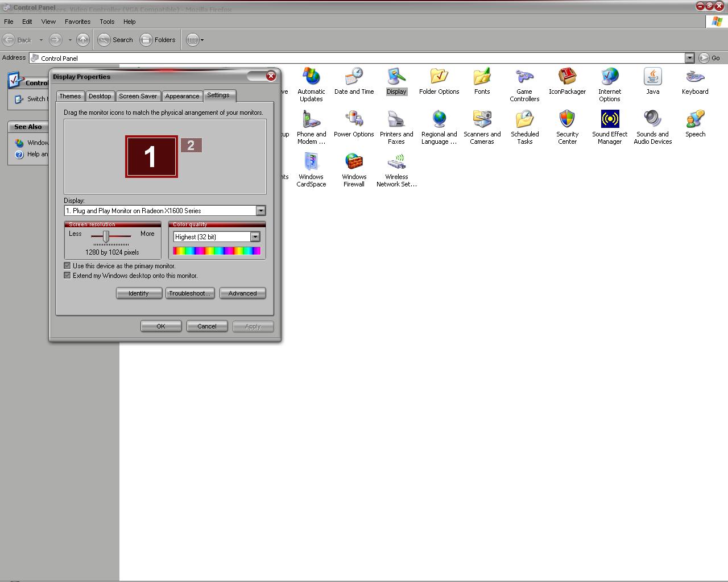The image size is (728, 582).
Task: Switch to the Appearance tab
Action: tap(182, 96)
